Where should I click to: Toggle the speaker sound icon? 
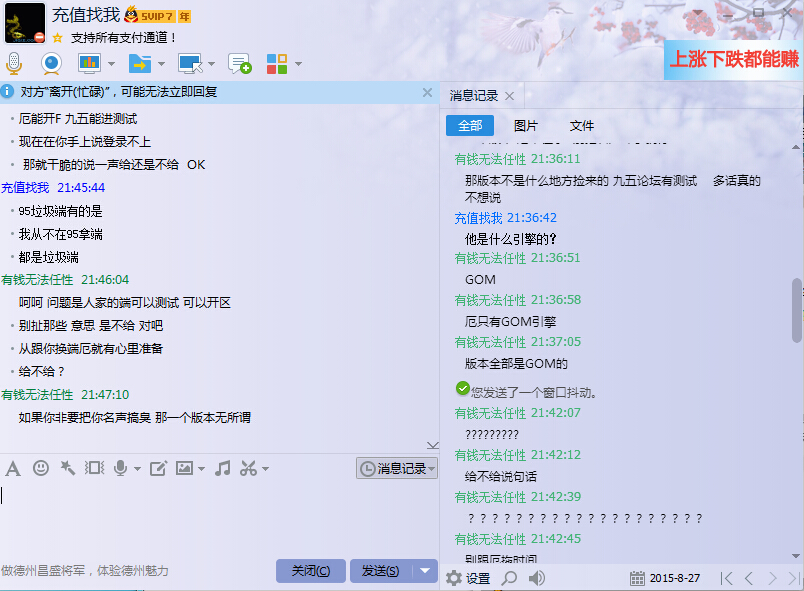click(537, 578)
